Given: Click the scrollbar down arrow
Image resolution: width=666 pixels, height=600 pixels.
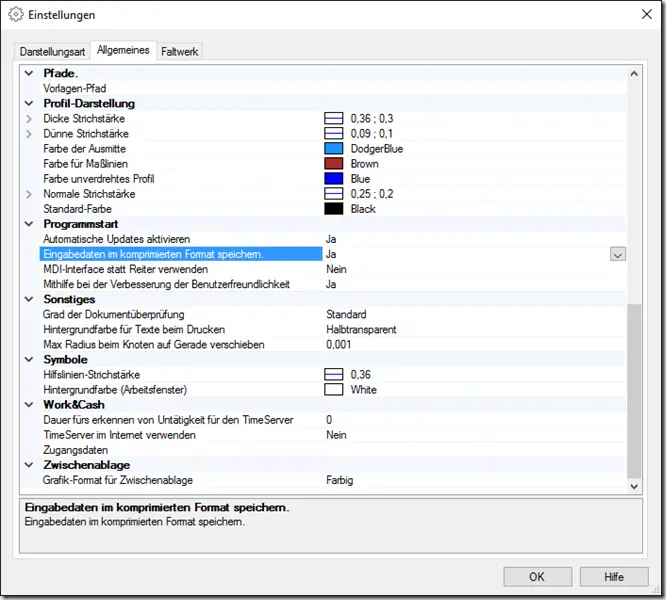Looking at the screenshot, I should click(x=634, y=487).
